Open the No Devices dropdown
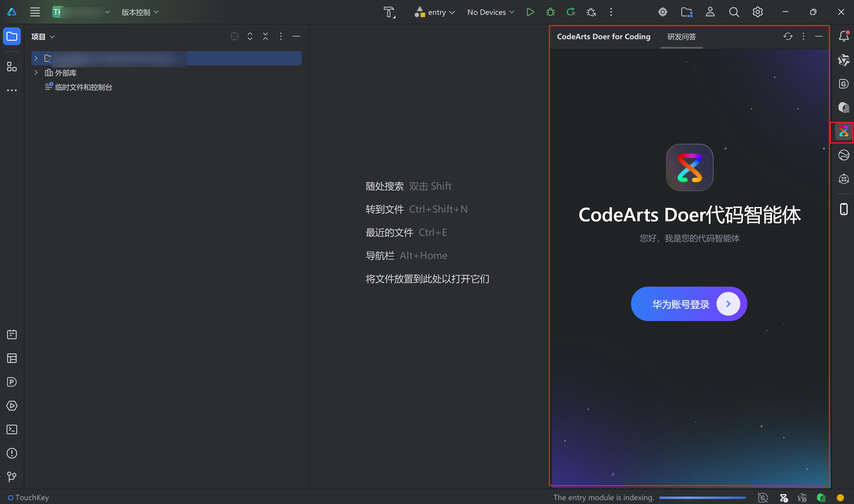This screenshot has width=854, height=504. [x=491, y=12]
